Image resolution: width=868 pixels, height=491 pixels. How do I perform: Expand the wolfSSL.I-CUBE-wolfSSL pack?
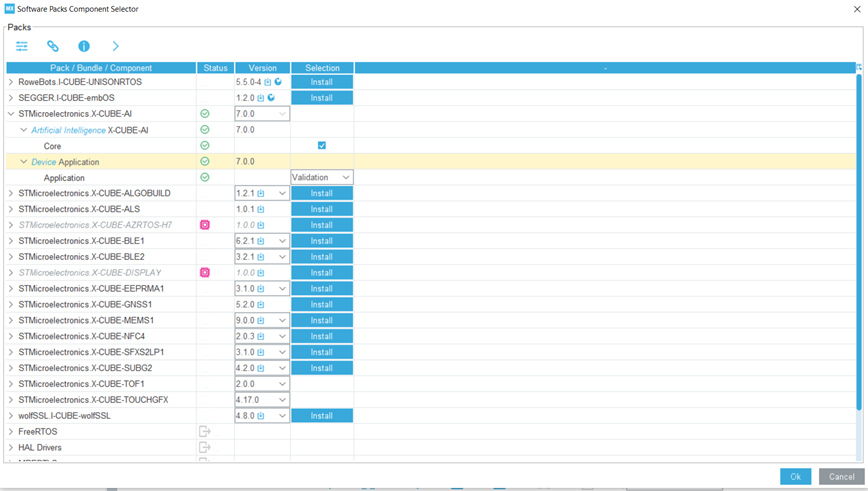pyautogui.click(x=11, y=416)
